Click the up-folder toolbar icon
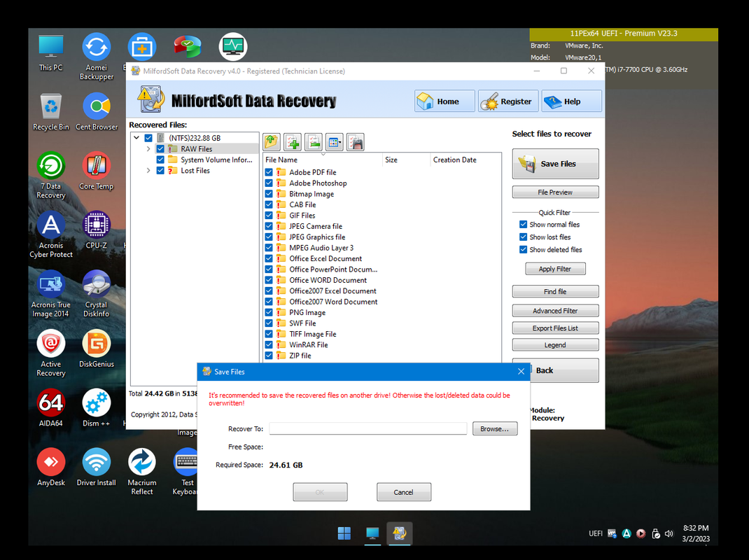This screenshot has height=560, width=749. 272,142
